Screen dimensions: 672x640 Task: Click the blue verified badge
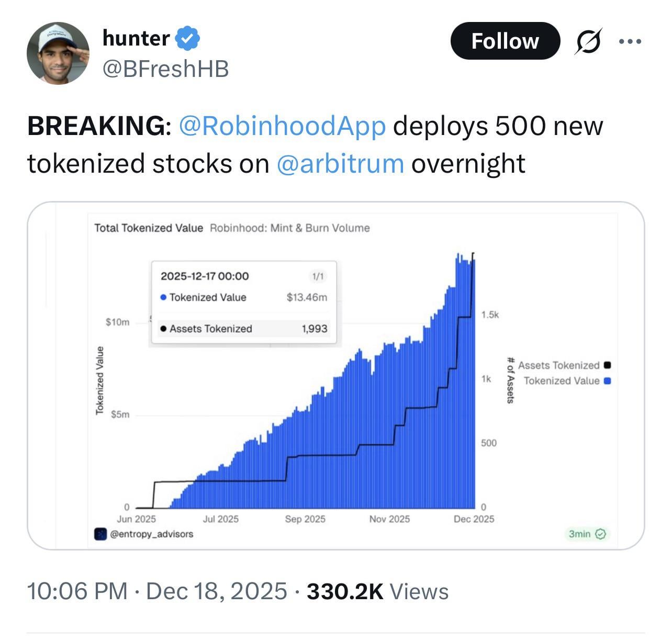187,38
